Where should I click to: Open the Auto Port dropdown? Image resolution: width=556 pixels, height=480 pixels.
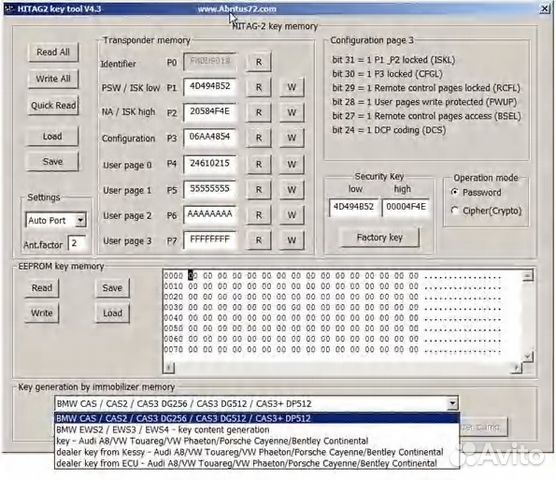pyautogui.click(x=81, y=220)
